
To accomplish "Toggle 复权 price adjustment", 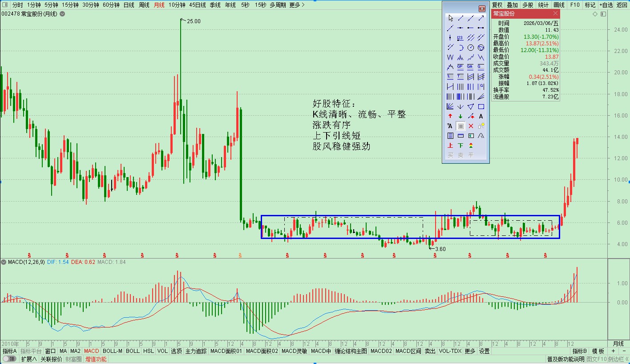I will pyautogui.click(x=497, y=5).
